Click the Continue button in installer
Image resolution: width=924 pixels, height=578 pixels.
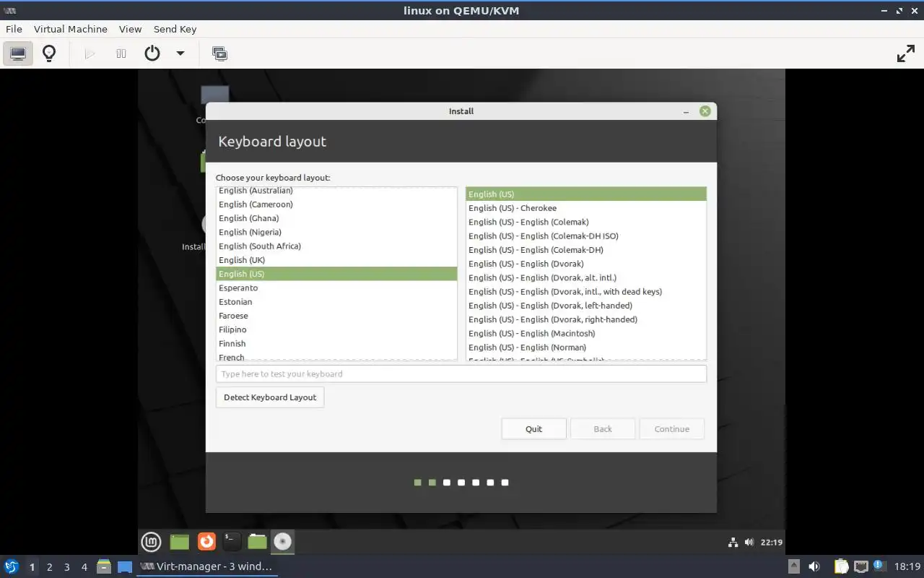tap(672, 429)
